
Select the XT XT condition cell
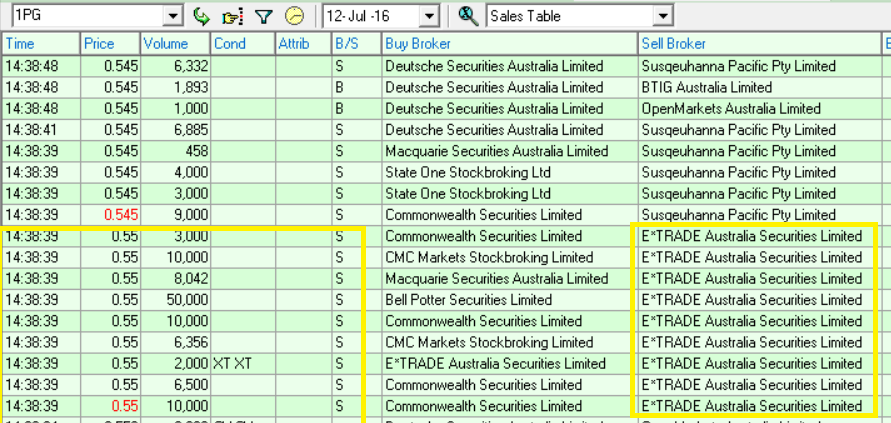243,363
